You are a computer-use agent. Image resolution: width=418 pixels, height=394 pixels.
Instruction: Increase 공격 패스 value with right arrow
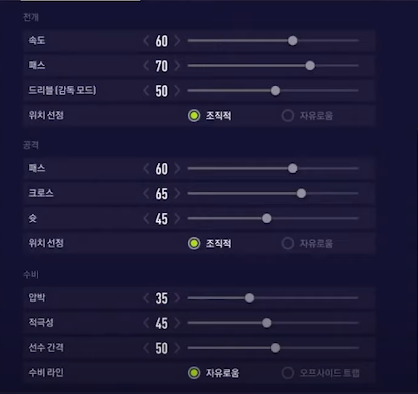(x=177, y=169)
